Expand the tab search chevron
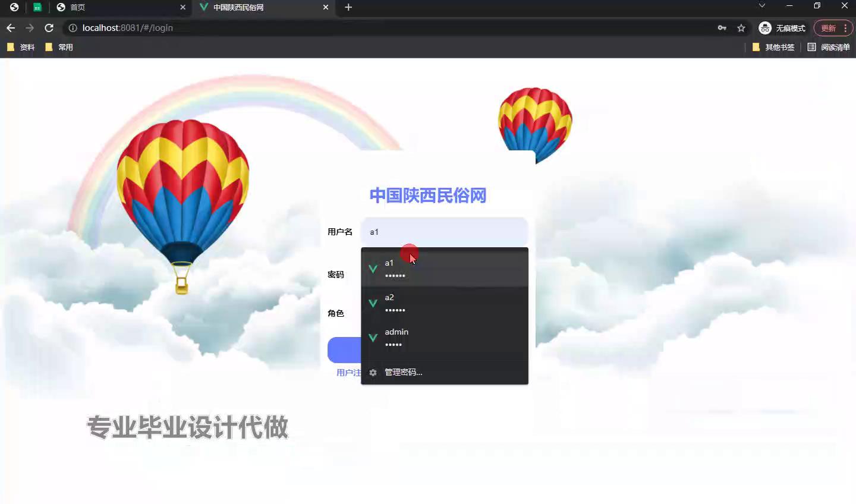Image resolution: width=856 pixels, height=504 pixels. coord(762,6)
